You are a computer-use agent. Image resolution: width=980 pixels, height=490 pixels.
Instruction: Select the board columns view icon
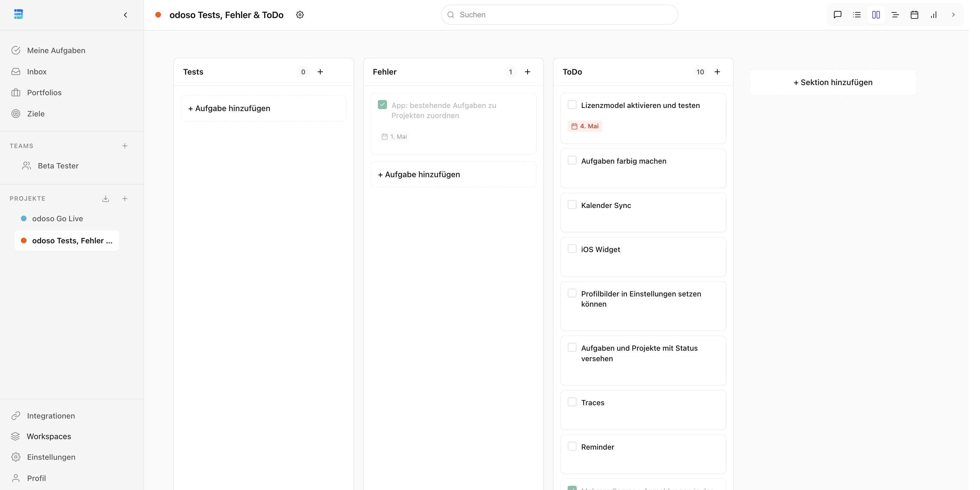(876, 15)
